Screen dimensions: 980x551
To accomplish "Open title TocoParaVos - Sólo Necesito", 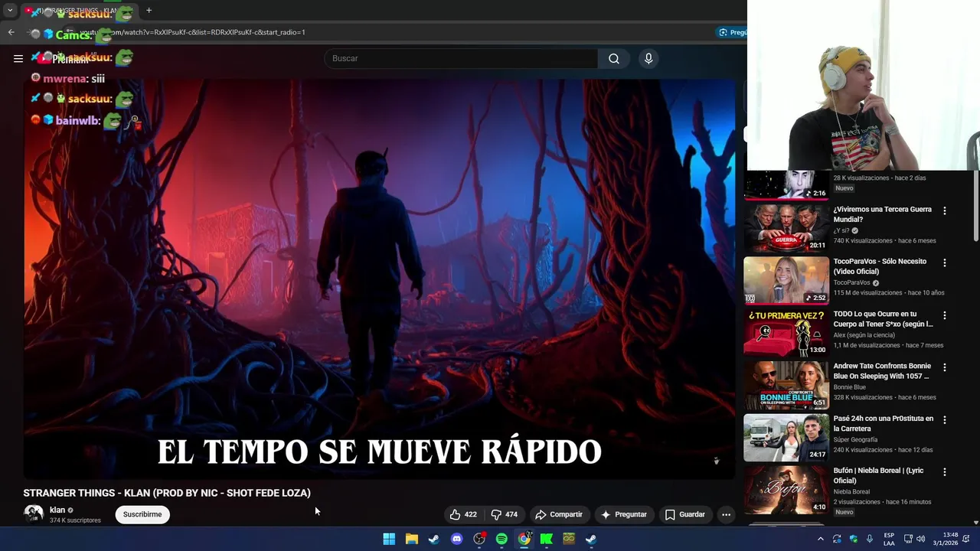I will [x=880, y=266].
